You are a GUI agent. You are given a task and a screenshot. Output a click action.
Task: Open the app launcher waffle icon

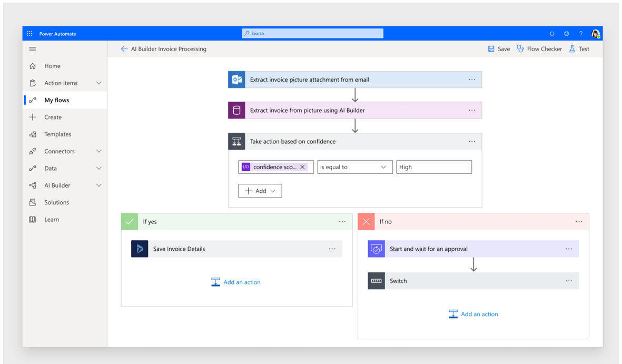click(x=29, y=34)
